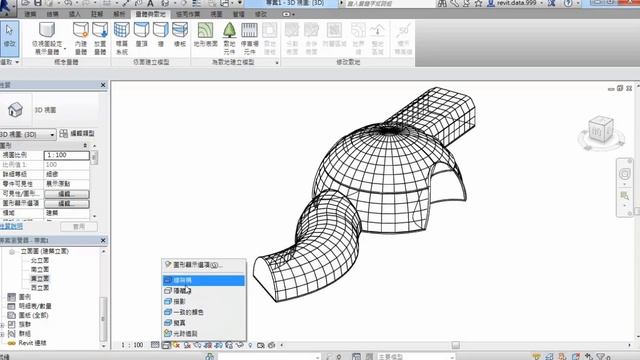Click Project Browser vertical scrollbar thumb
This screenshot has height=360, width=640.
tap(103, 318)
